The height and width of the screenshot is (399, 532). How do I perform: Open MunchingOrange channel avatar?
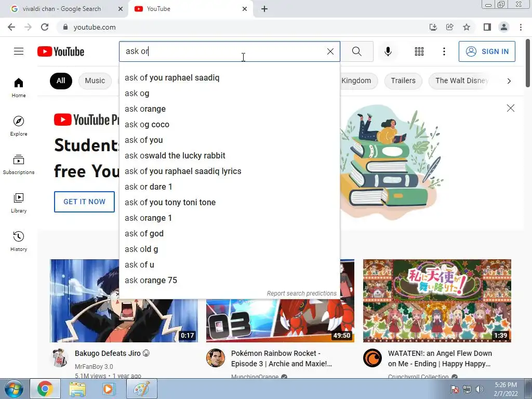pyautogui.click(x=216, y=358)
